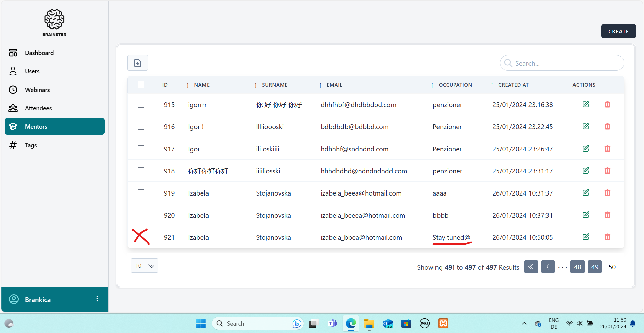Check the box for row 917
This screenshot has width=644, height=333.
(x=141, y=149)
